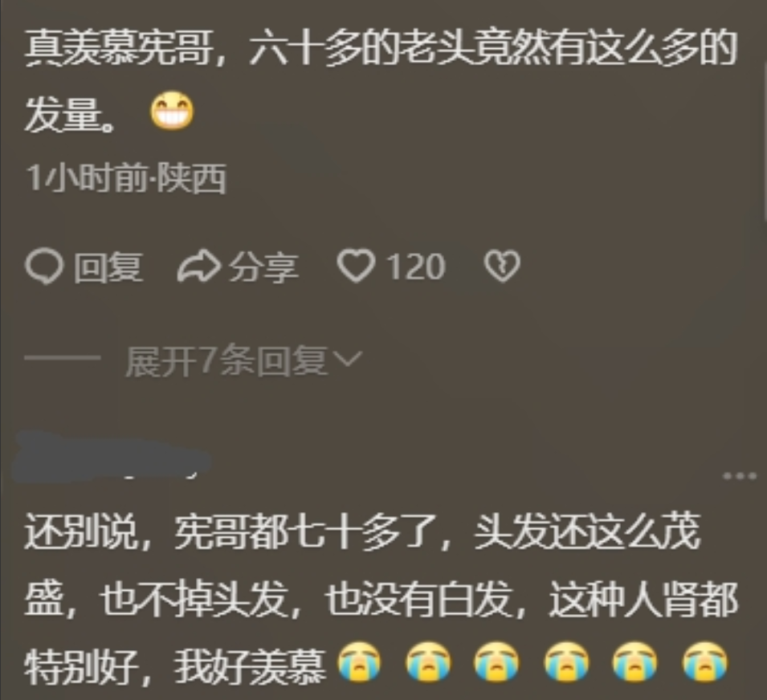Viewport: 767px width, 700px height.
Task: Open the three-dot more options menu
Action: (x=740, y=475)
